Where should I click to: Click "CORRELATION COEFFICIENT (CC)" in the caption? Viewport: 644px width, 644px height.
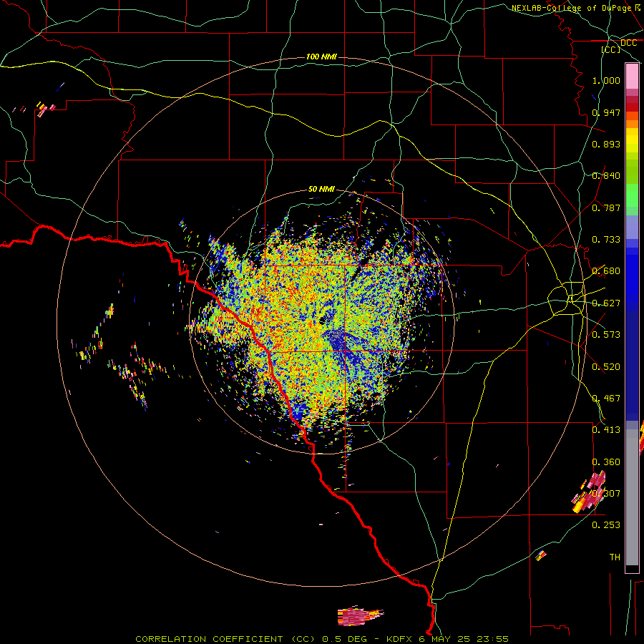(x=226, y=639)
